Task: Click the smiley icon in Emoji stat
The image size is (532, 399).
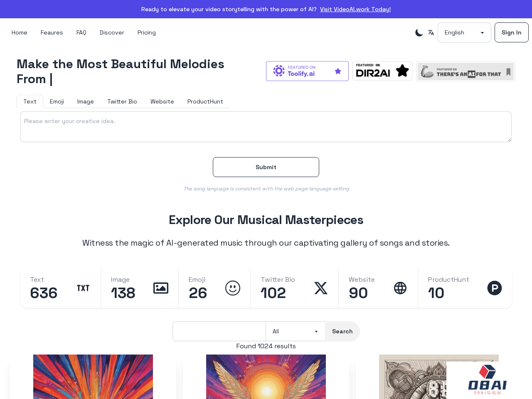Action: 233,288
